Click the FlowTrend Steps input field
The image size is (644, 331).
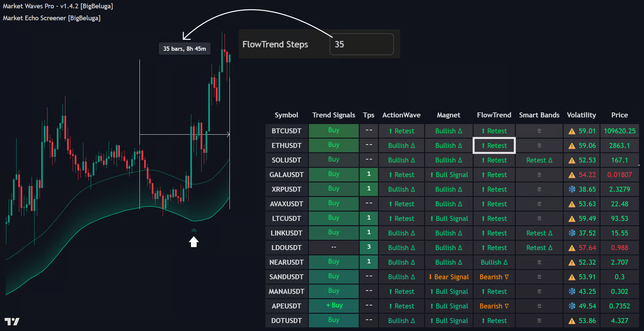click(361, 44)
